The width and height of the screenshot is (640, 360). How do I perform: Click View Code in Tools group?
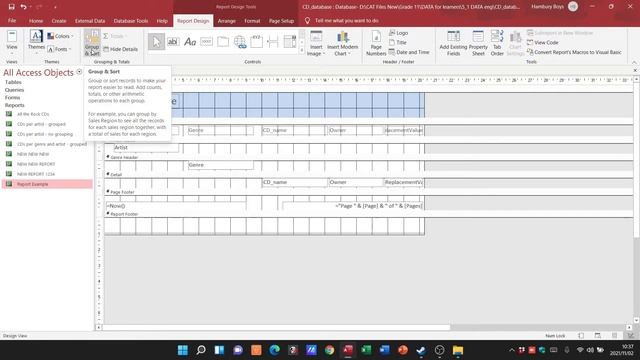[x=542, y=42]
